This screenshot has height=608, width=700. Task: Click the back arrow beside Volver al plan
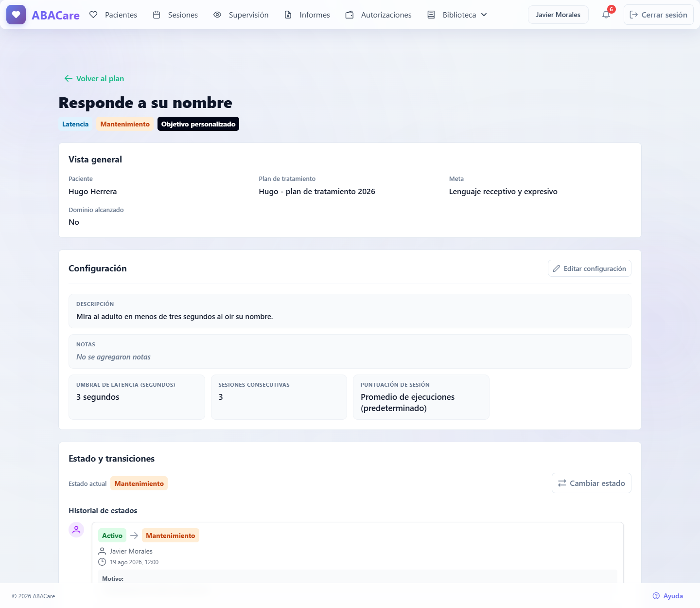tap(68, 78)
